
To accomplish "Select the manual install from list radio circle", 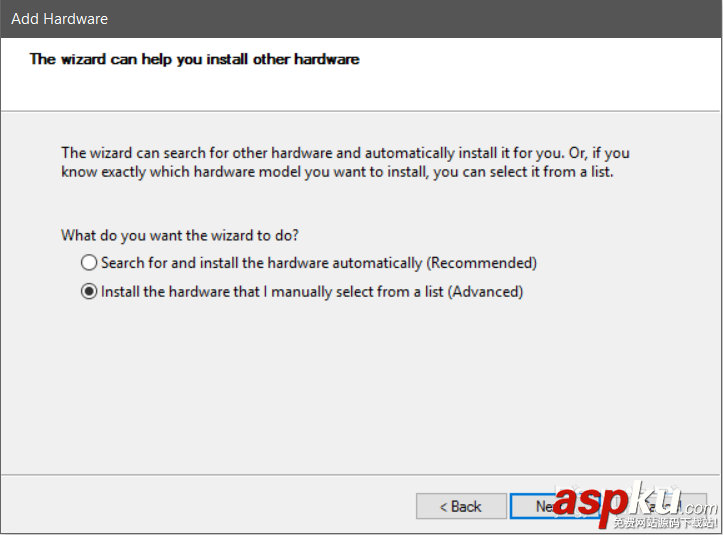I will (90, 292).
